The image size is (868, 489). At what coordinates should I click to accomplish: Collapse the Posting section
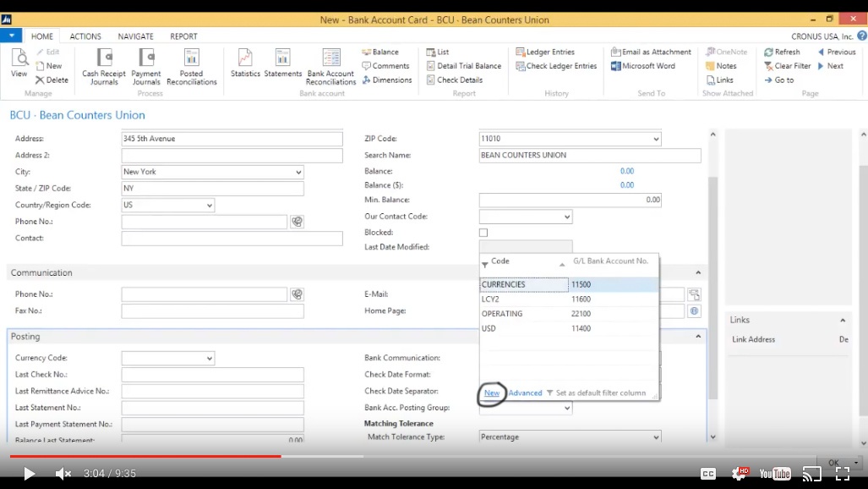coord(698,337)
